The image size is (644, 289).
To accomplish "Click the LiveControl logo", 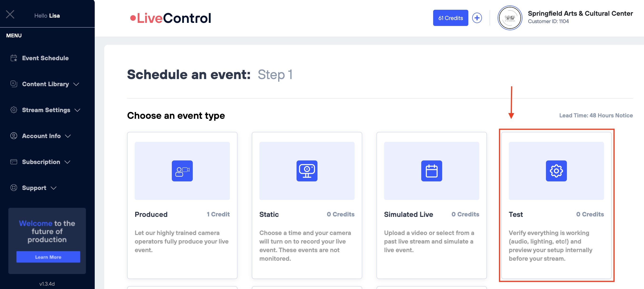I will pos(170,18).
